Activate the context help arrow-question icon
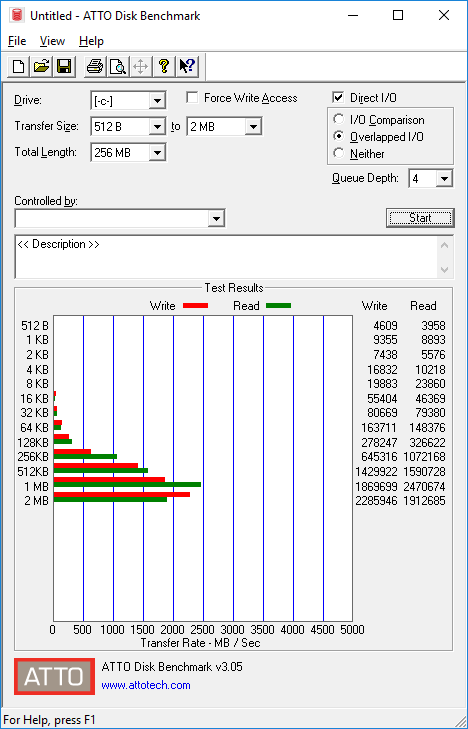Viewport: 468px width, 729px height. pos(188,66)
